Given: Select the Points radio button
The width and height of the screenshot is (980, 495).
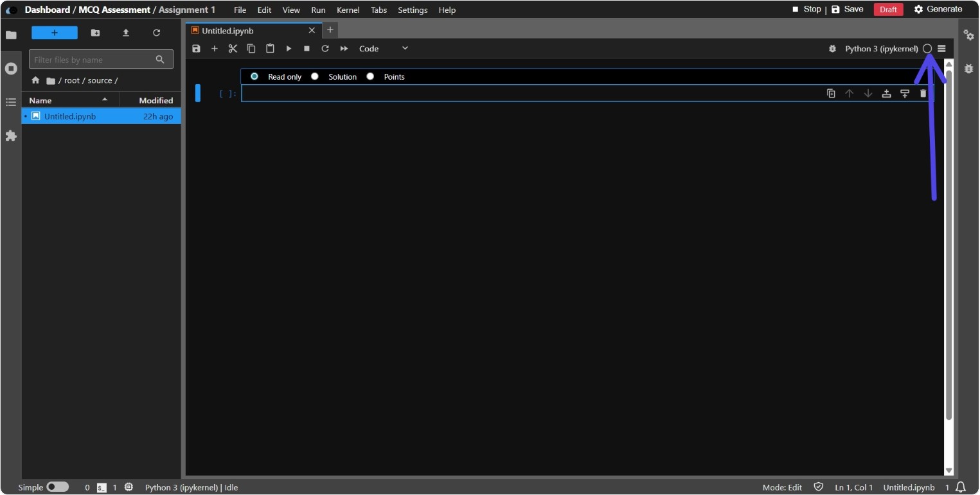Looking at the screenshot, I should 370,76.
